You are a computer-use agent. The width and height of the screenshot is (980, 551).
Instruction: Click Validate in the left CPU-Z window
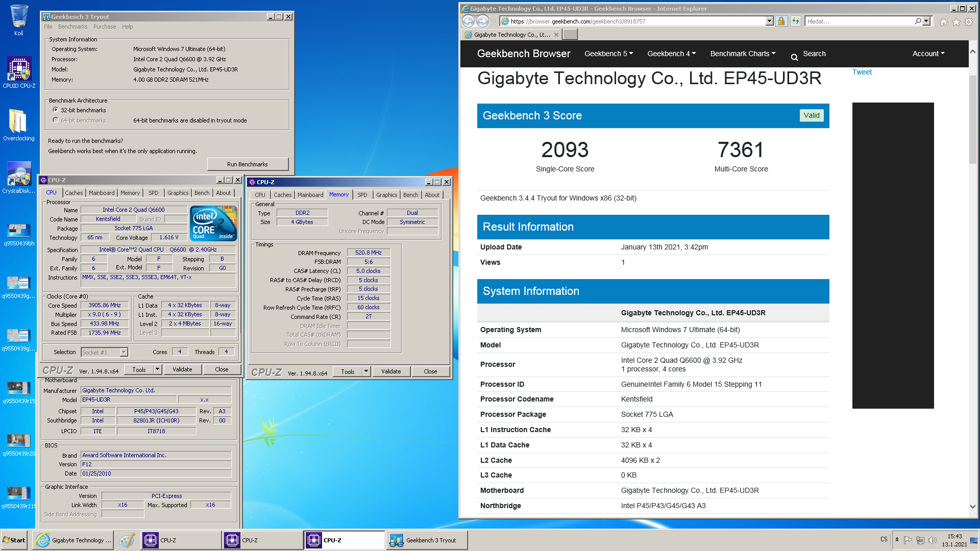click(182, 369)
